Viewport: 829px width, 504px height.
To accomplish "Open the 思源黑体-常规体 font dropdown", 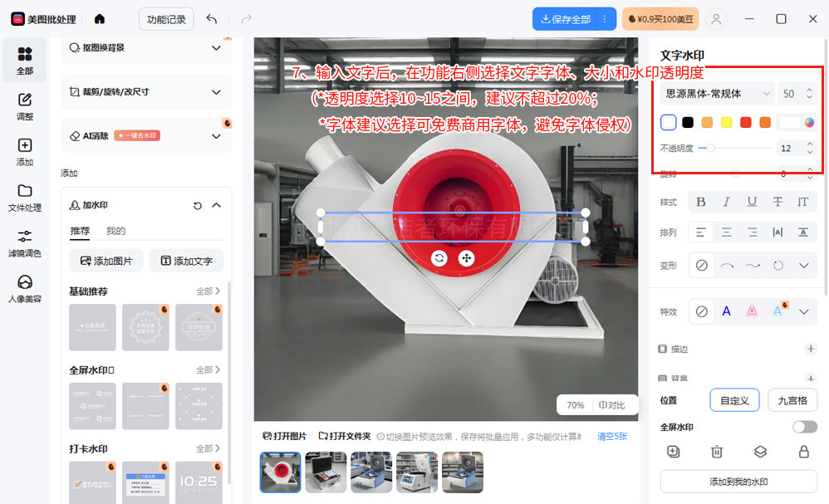I will click(x=717, y=94).
